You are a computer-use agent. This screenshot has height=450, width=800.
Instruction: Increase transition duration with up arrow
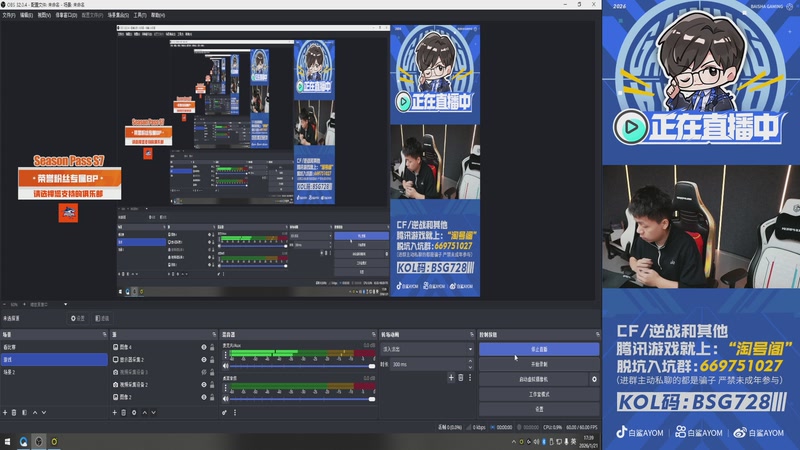[x=470, y=361]
